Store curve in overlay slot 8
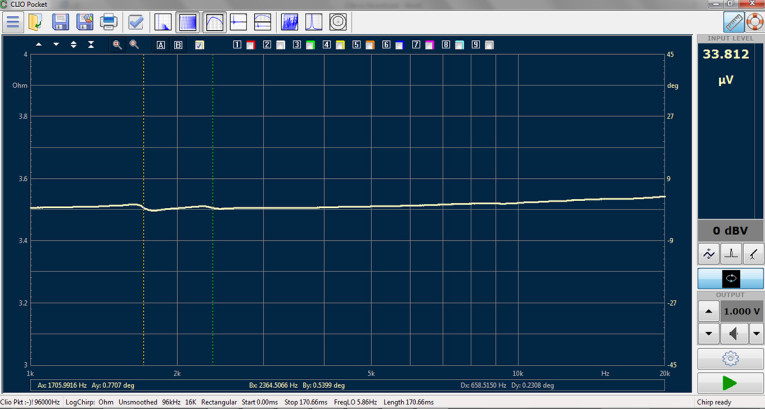765x409 pixels. click(x=445, y=44)
